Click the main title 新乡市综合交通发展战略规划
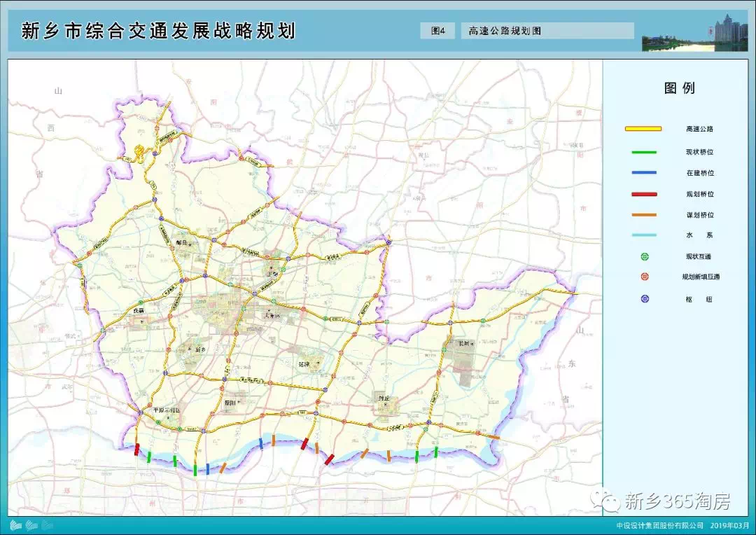The width and height of the screenshot is (756, 535). coord(158,32)
